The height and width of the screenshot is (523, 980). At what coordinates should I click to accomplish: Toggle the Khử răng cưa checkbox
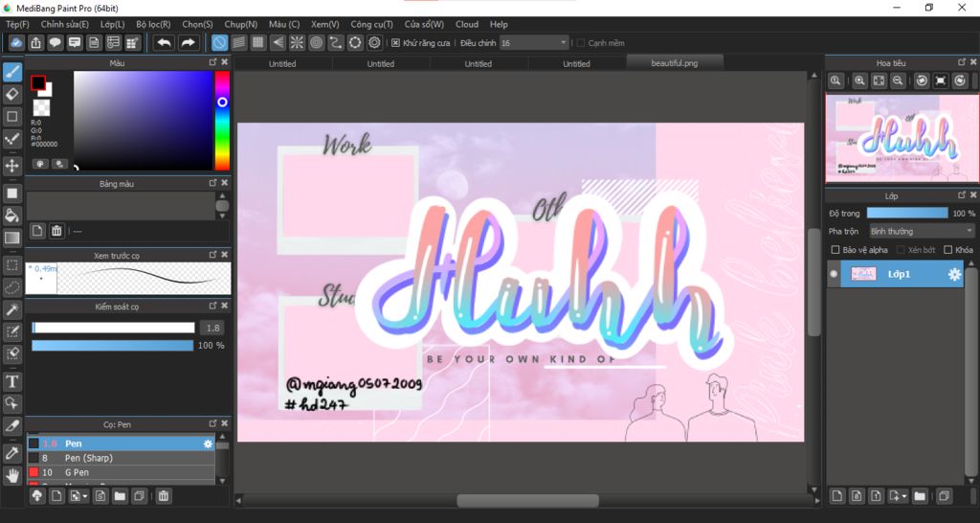pyautogui.click(x=395, y=43)
